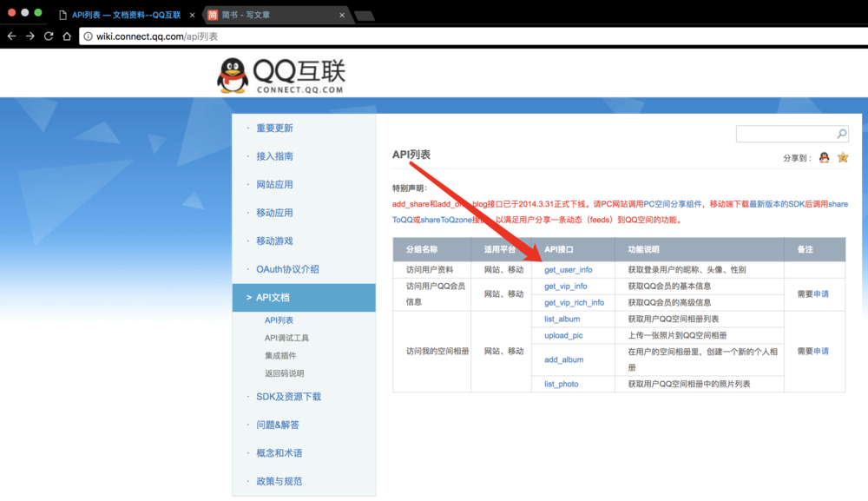Collapse the API文档 sidebar section
This screenshot has height=501, width=868.
(304, 297)
